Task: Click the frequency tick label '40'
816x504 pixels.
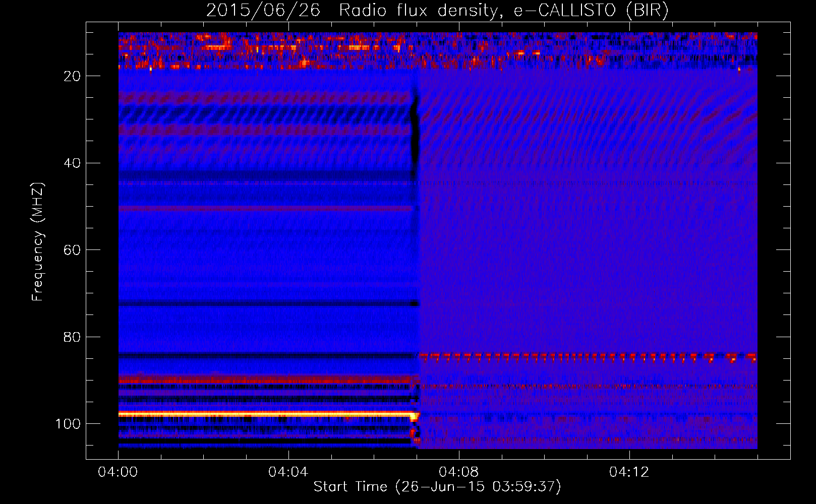Action: (73, 163)
